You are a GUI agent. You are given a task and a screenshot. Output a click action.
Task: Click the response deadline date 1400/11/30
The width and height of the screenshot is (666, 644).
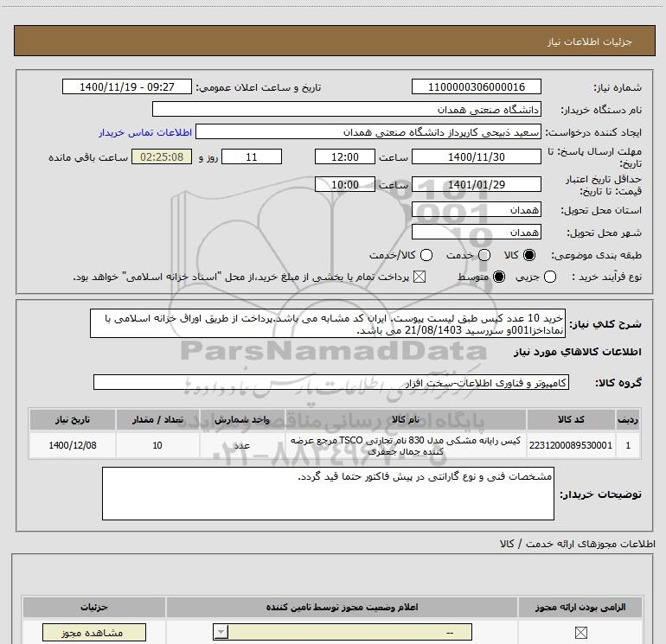[x=476, y=156]
